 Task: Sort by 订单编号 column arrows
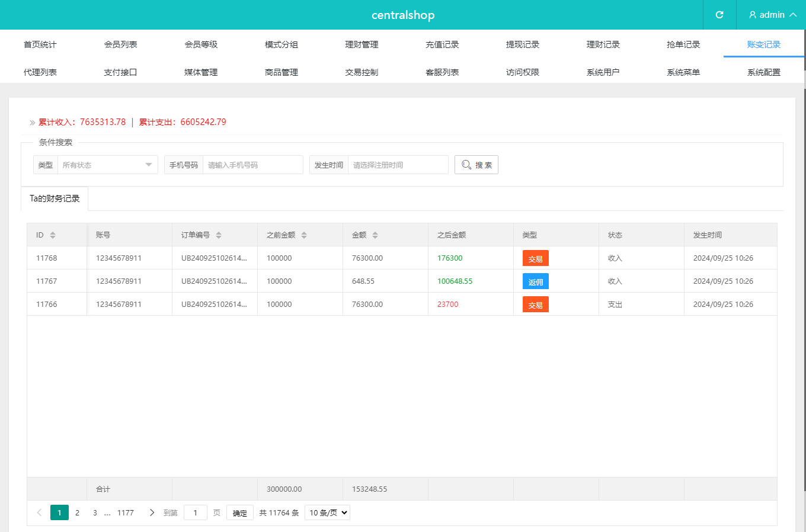(219, 235)
